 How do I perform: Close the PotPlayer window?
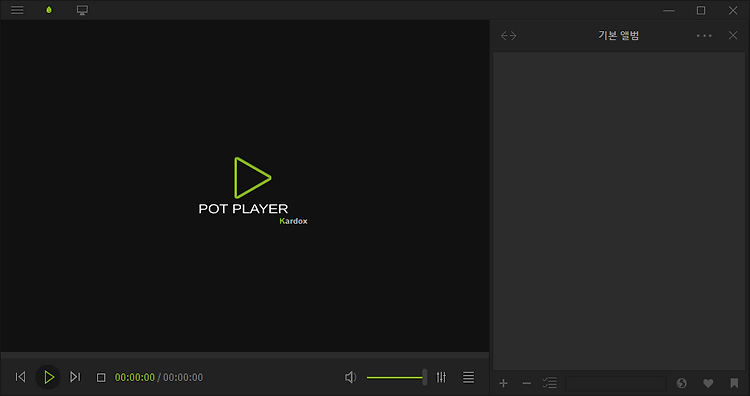[733, 10]
